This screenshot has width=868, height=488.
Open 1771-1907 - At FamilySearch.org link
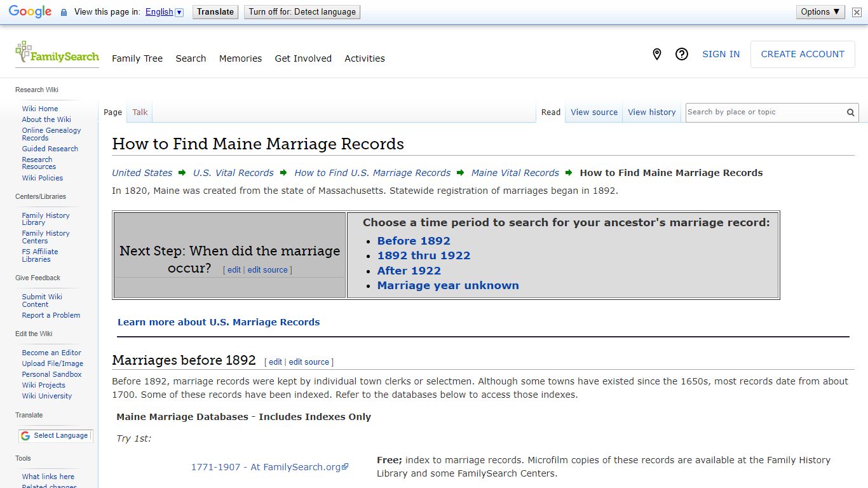pos(270,467)
